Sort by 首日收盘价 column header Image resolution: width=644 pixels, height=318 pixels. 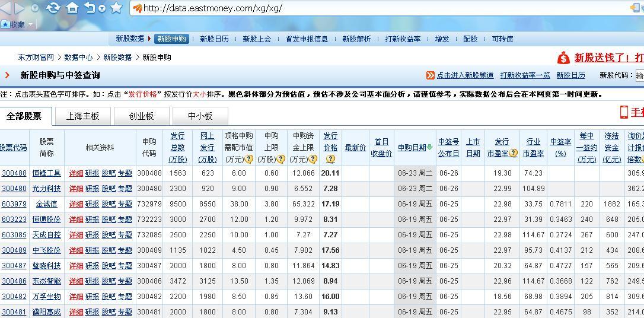381,148
